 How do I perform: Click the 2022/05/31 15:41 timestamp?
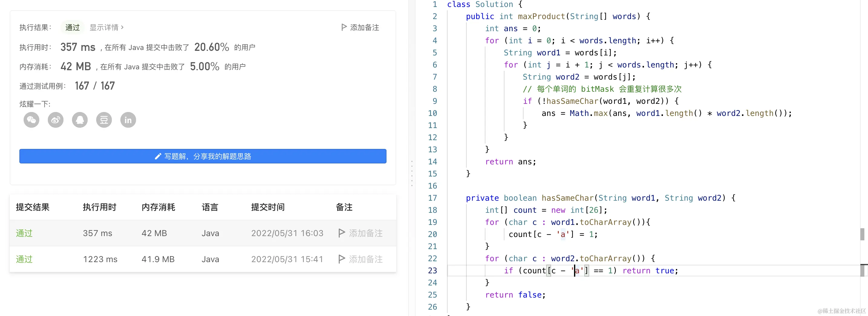click(x=287, y=259)
